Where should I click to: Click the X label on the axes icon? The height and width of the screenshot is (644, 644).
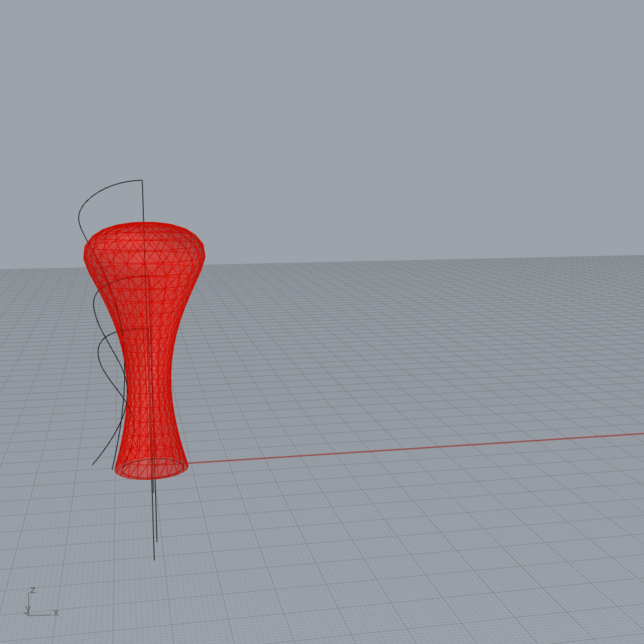56,612
